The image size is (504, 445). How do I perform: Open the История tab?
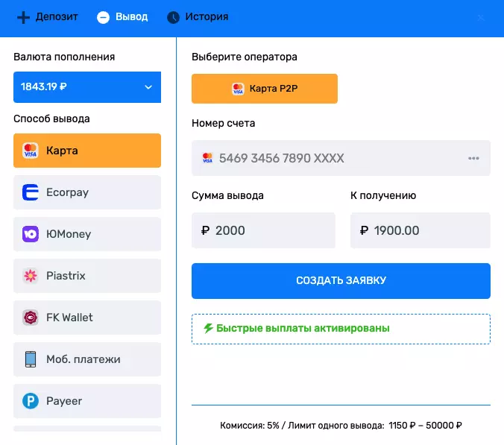pyautogui.click(x=198, y=16)
